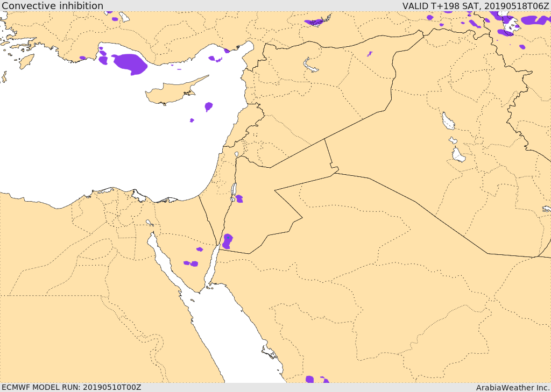551x392 pixels.
Task: Click the purple patch beside the Dead Sea
Action: click(x=239, y=199)
